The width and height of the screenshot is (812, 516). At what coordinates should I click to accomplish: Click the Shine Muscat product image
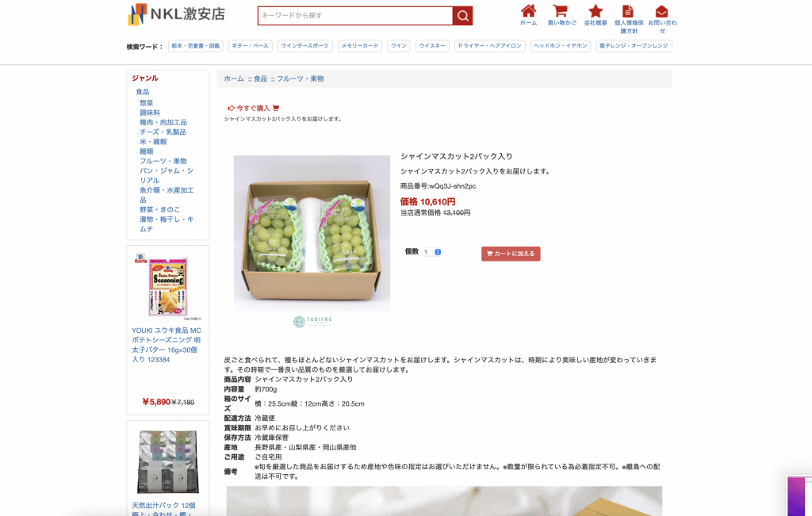pyautogui.click(x=312, y=233)
